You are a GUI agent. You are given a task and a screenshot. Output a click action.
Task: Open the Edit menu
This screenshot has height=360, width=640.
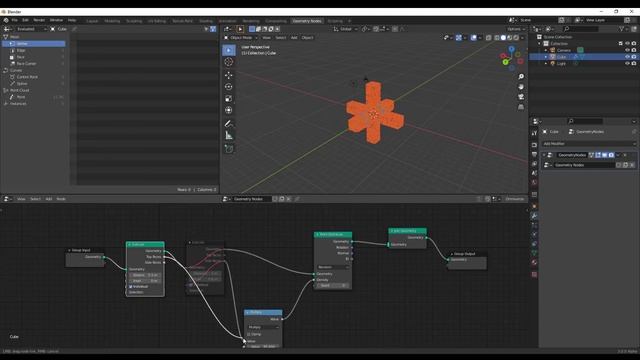point(25,20)
